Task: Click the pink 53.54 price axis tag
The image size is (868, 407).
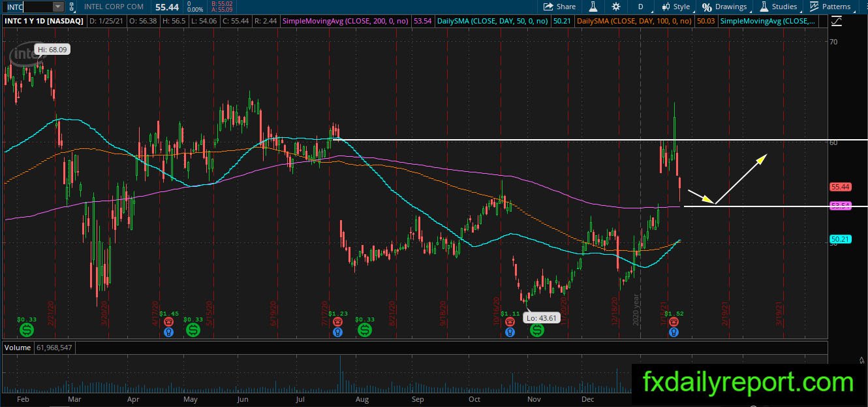Action: (x=840, y=206)
